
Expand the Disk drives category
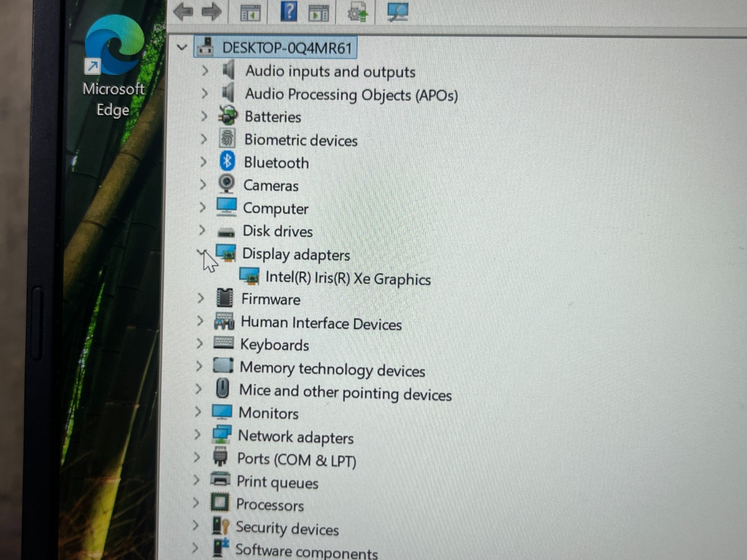point(202,230)
